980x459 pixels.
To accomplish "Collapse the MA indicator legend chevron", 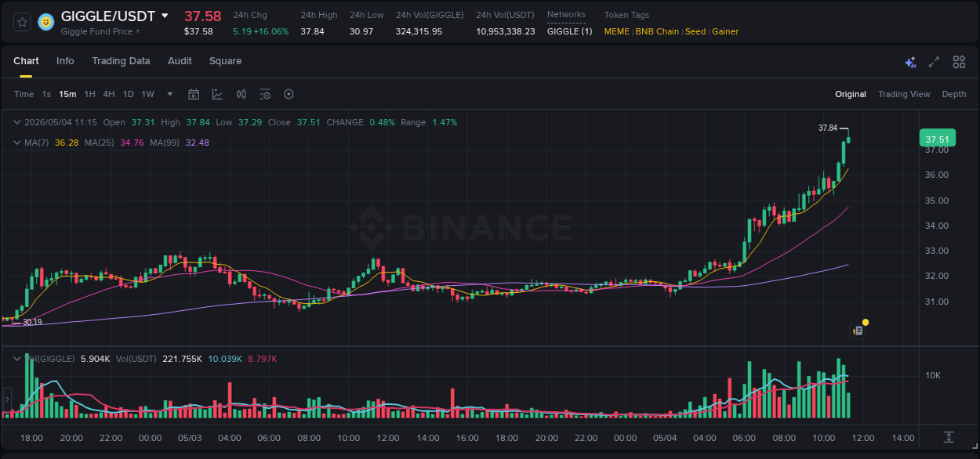I will 17,143.
